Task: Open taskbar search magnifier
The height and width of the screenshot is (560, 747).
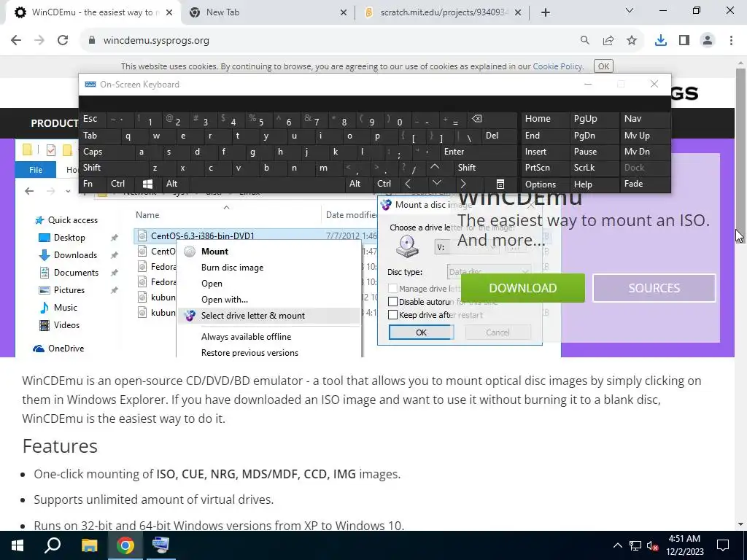Action: [x=53, y=545]
